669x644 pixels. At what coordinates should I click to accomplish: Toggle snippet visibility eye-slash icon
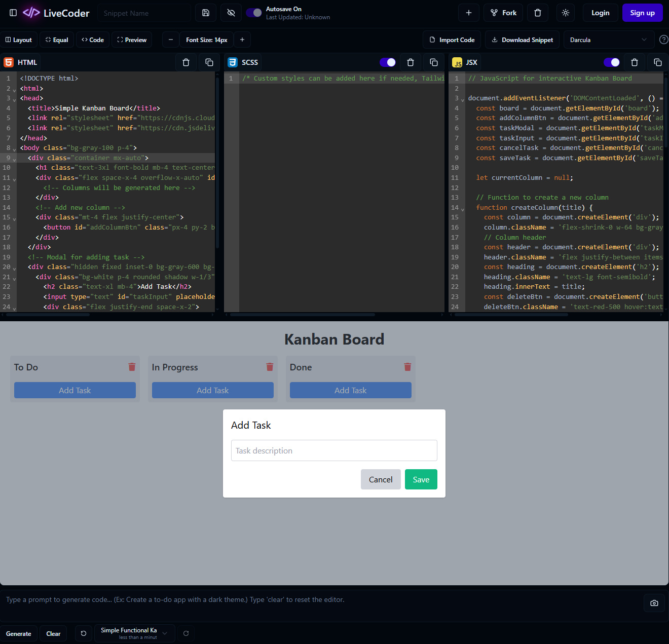click(x=231, y=13)
